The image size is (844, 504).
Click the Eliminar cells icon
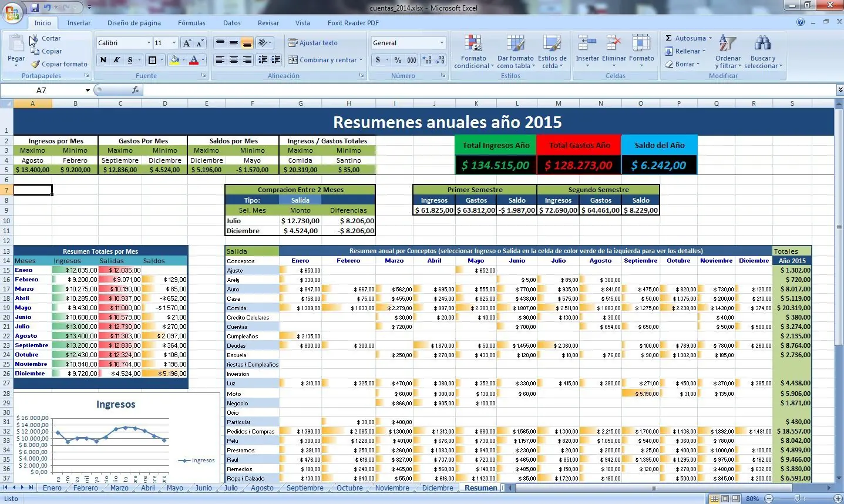(614, 43)
